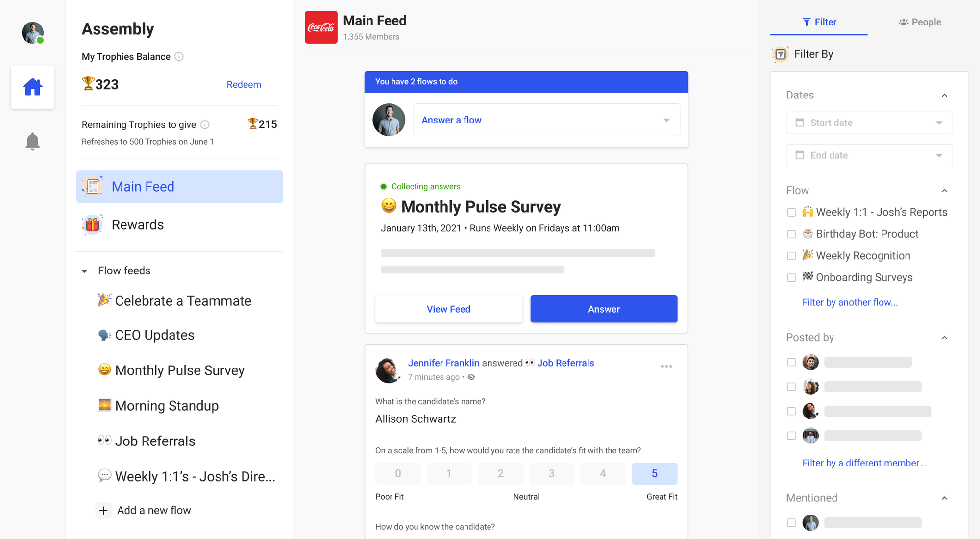Enable the Weekly 1:1 - Josh's Reports checkbox
This screenshot has width=980, height=539.
791,212
